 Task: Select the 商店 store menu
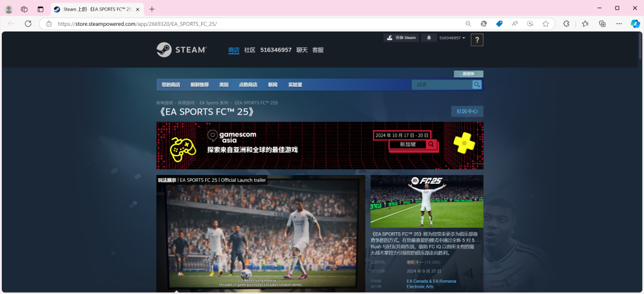coord(234,50)
